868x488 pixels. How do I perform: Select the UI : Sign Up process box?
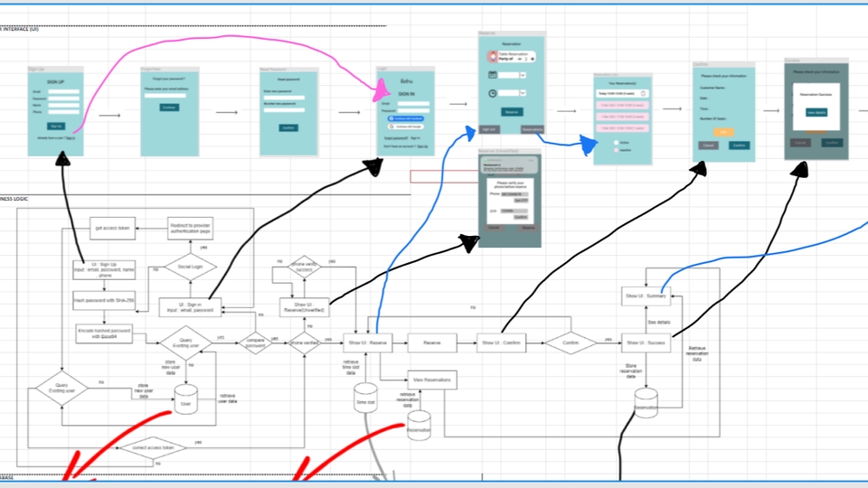(104, 270)
